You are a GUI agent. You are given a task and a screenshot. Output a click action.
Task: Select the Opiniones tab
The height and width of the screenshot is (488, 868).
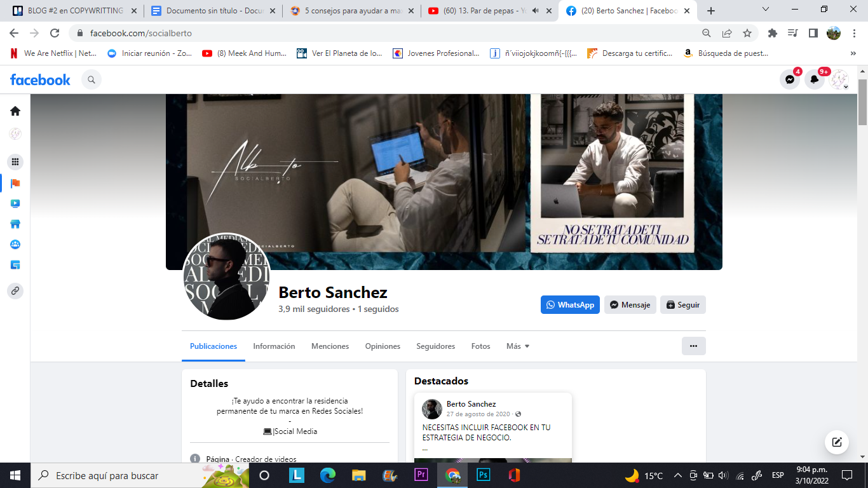pyautogui.click(x=383, y=346)
